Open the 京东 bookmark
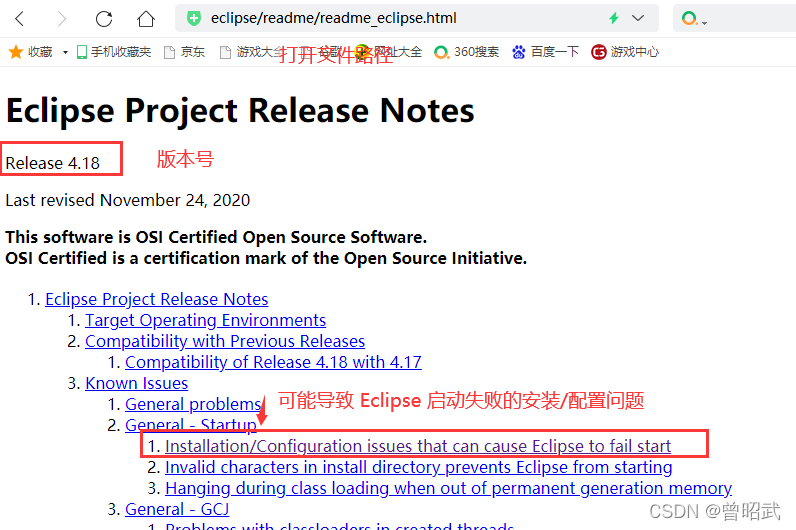Screen dimensions: 796x530 point(185,52)
